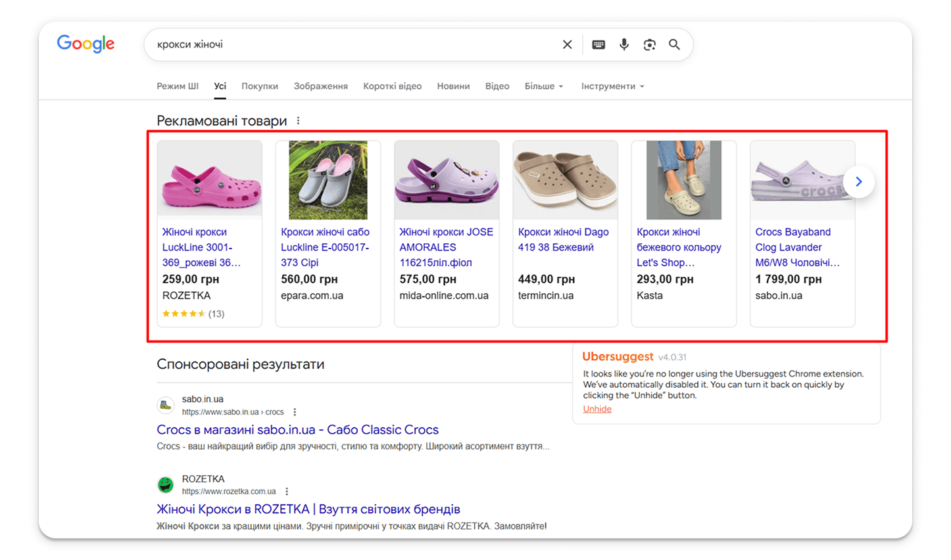Open options menu next to Рекламовані товари
Image resolution: width=951 pixels, height=560 pixels.
[x=299, y=121]
